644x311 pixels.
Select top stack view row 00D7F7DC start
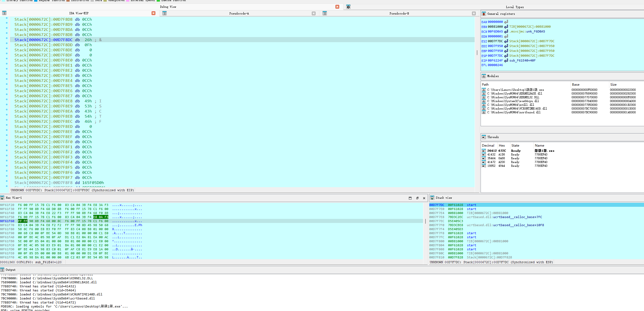click(536, 205)
